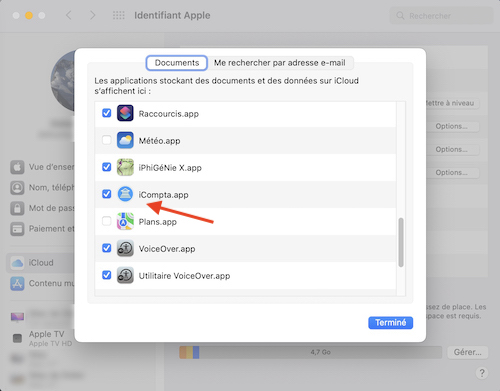Click the iCompta.app bank icon
Image resolution: width=500 pixels, height=391 pixels.
click(x=125, y=194)
